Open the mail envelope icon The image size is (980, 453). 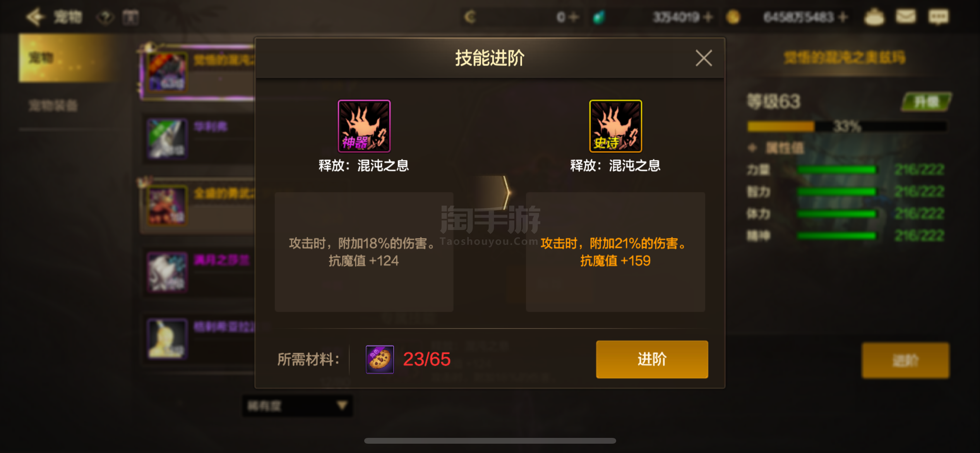[906, 17]
